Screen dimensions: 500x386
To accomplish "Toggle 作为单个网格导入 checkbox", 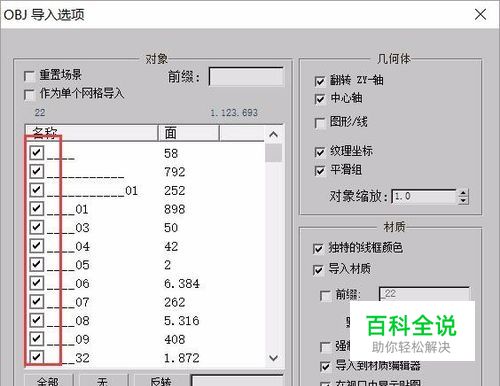I will pos(30,95).
